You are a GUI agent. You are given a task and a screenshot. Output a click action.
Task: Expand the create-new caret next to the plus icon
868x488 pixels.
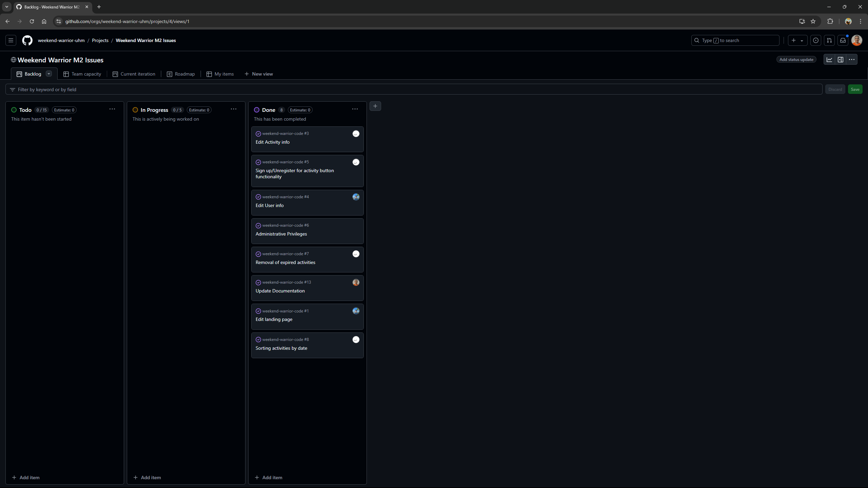[802, 40]
